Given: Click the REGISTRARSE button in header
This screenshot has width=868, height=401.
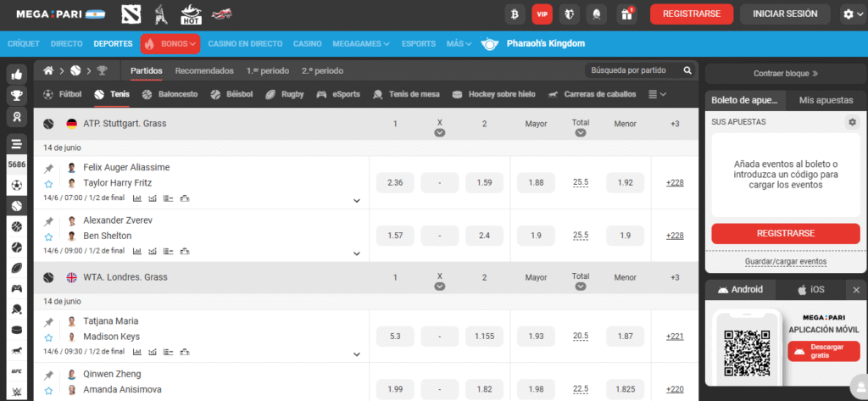Looking at the screenshot, I should point(692,14).
